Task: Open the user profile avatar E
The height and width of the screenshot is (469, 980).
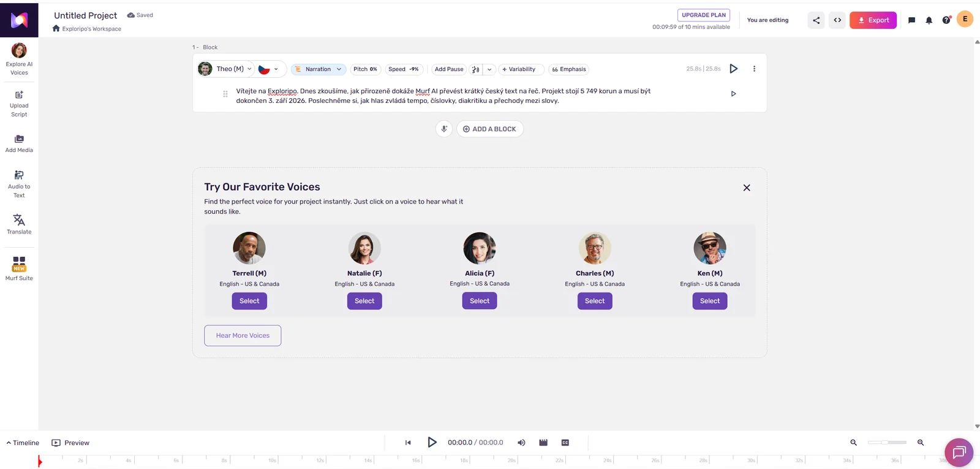Action: click(965, 19)
